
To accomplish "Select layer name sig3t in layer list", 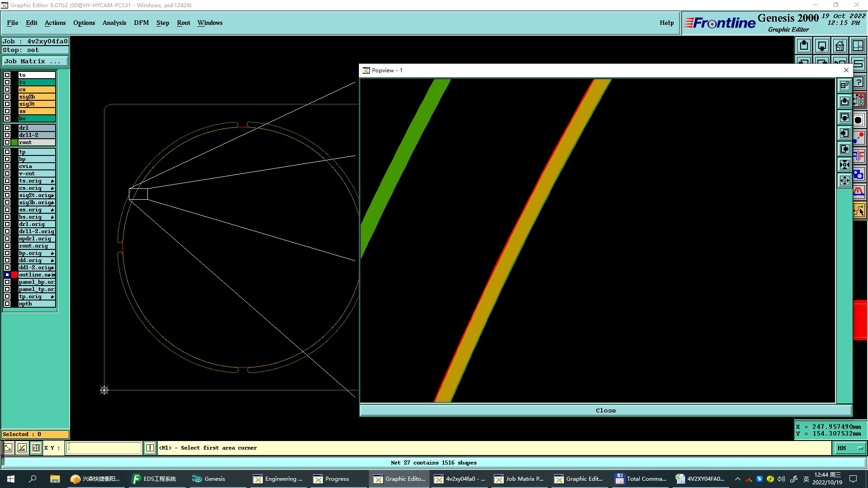I will click(x=37, y=104).
